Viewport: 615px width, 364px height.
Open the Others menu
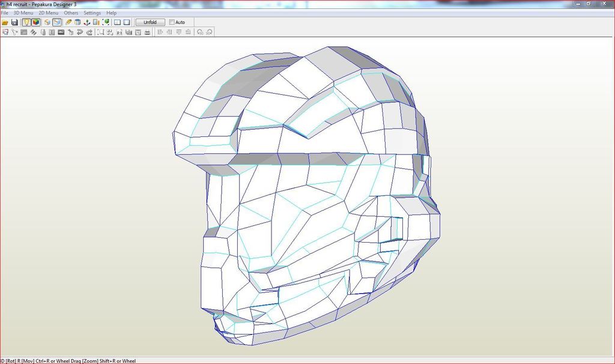(x=71, y=13)
